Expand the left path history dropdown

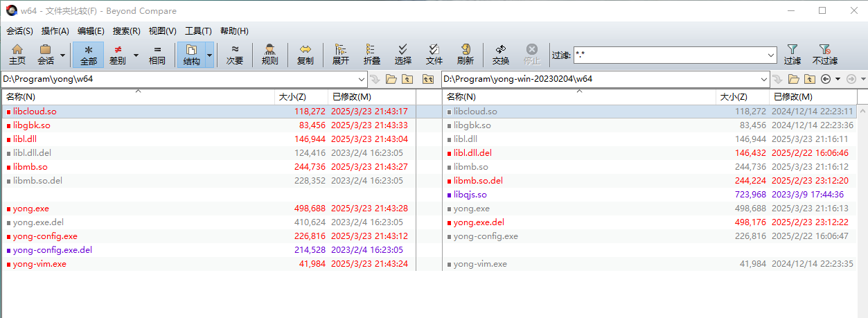pyautogui.click(x=362, y=79)
